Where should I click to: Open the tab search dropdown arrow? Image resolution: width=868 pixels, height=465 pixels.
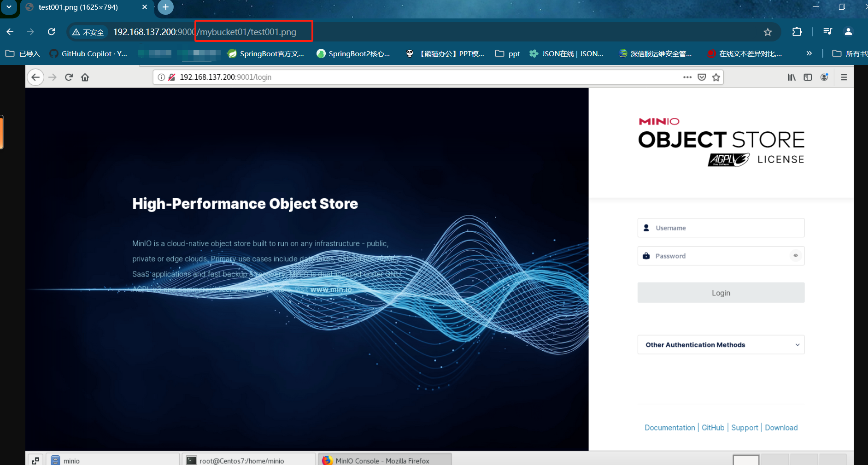(x=9, y=7)
